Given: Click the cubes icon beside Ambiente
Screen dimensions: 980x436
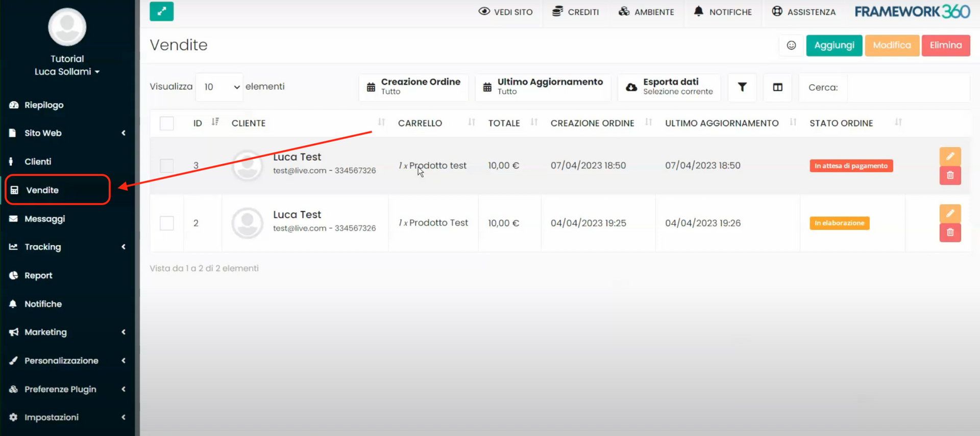Looking at the screenshot, I should pyautogui.click(x=624, y=11).
